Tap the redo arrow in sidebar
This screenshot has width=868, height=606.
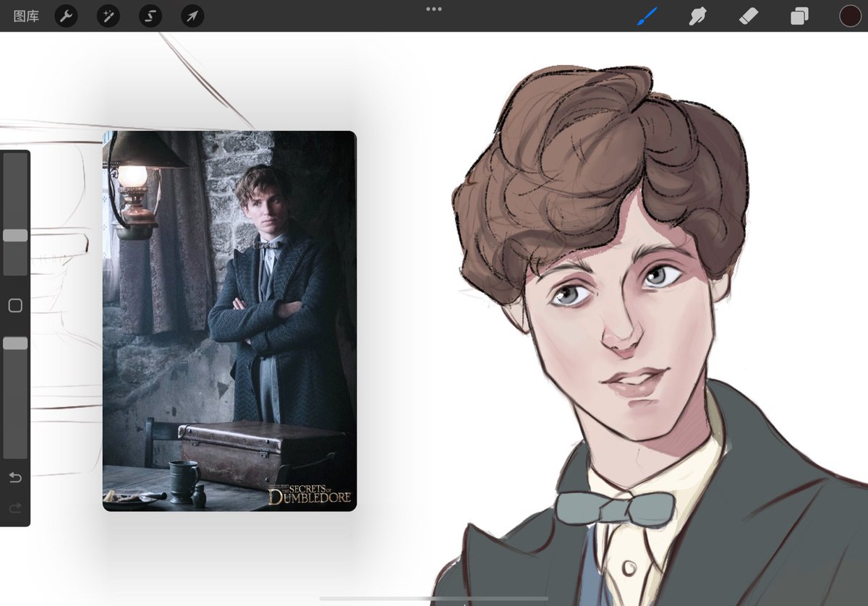click(x=15, y=508)
